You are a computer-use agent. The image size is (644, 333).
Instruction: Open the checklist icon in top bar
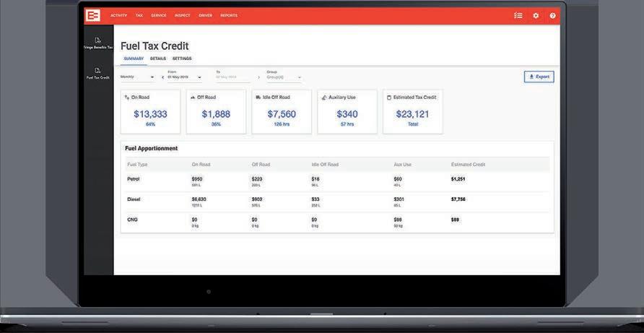[x=518, y=16]
